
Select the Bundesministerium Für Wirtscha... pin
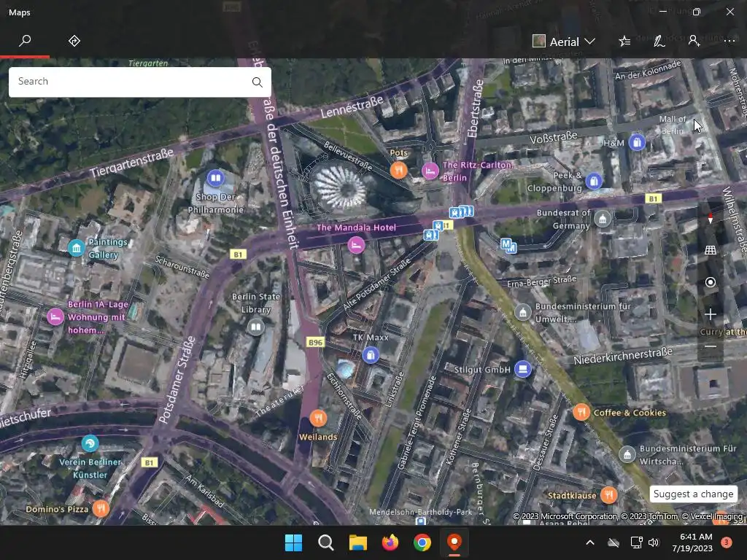(627, 455)
